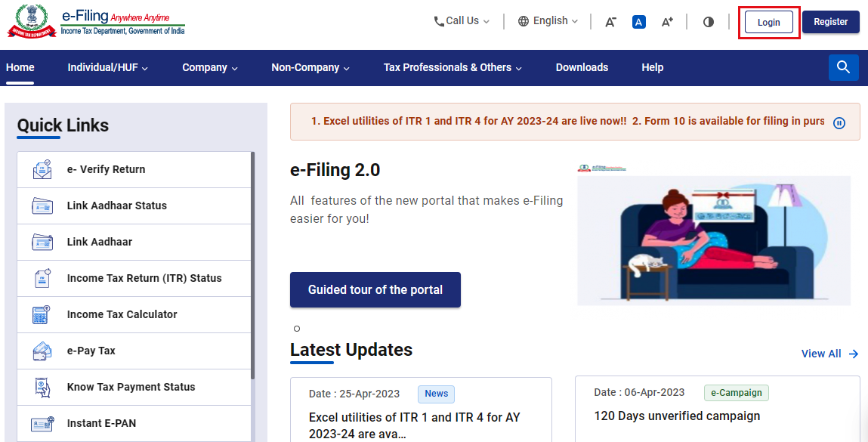Select the carousel slide indicator dot
The width and height of the screenshot is (868, 442).
point(297,329)
